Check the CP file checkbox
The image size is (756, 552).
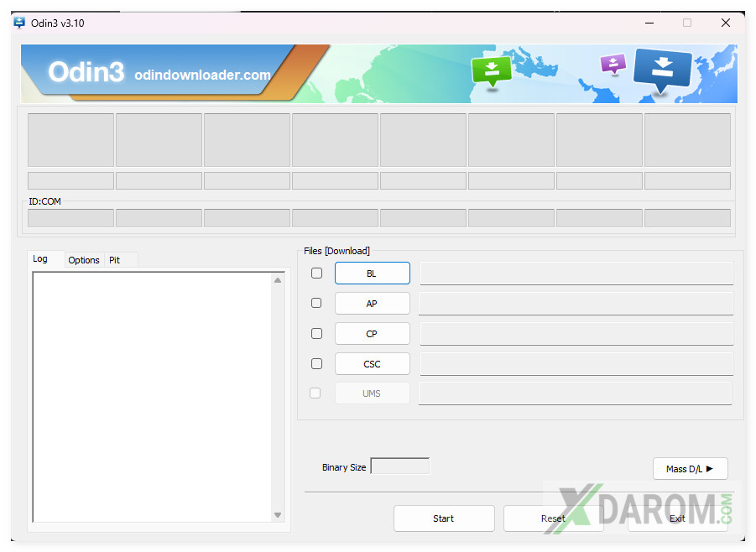click(316, 334)
